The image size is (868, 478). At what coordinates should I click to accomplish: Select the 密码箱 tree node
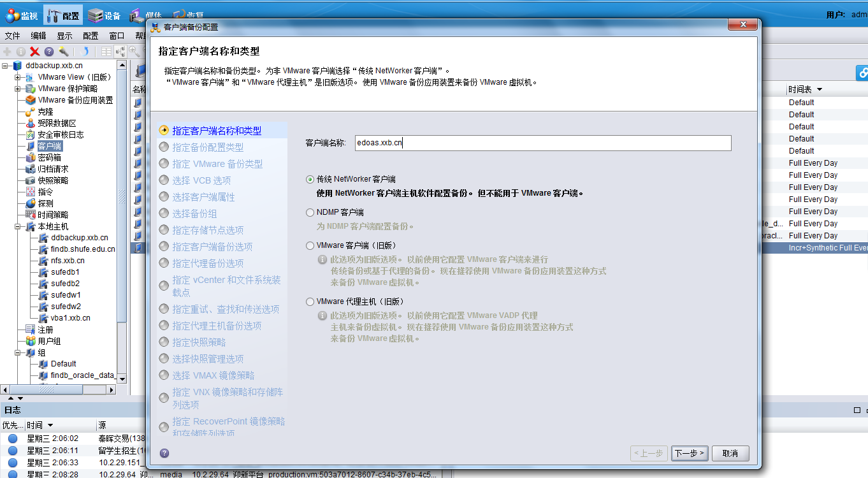(x=49, y=157)
